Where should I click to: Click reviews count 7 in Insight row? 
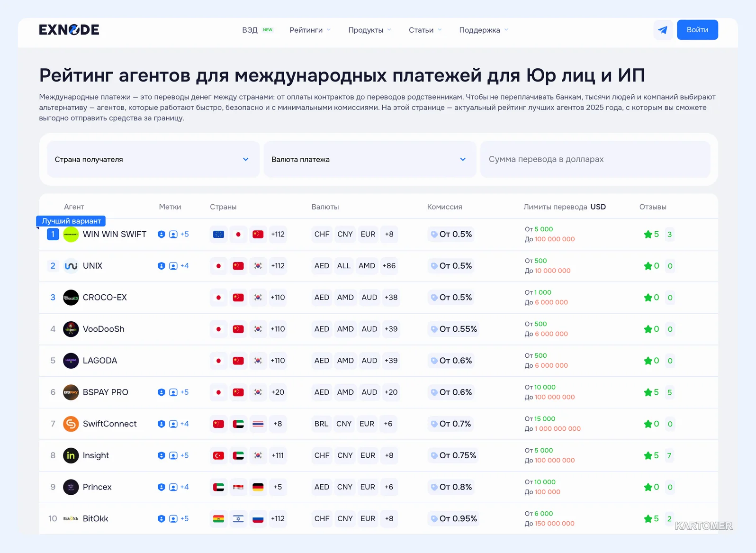(669, 455)
